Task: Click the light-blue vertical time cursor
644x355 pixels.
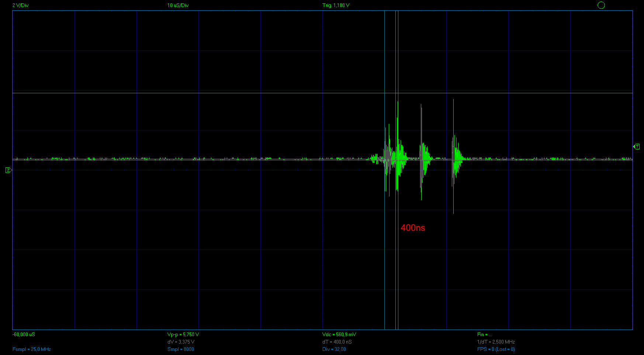Action: 384,170
